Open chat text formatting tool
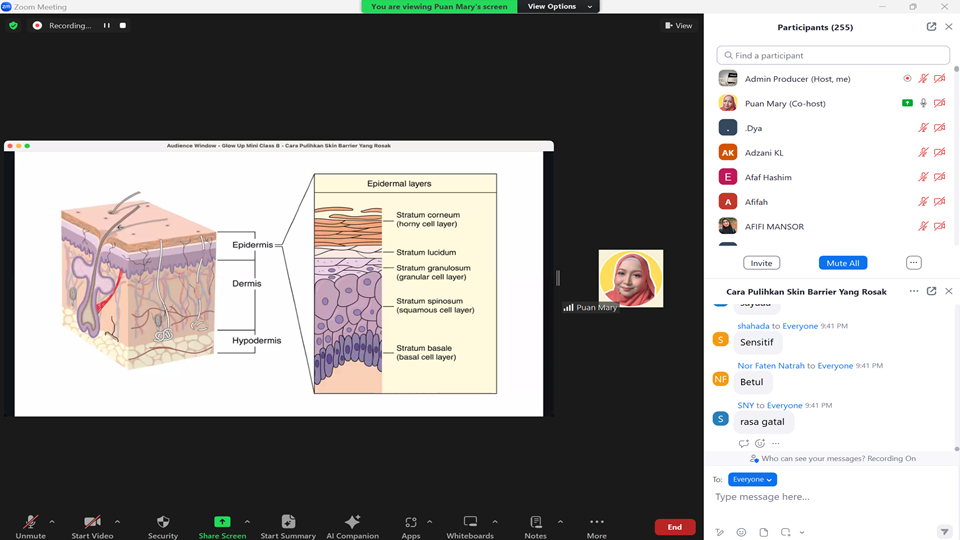This screenshot has height=540, width=960. click(x=720, y=532)
